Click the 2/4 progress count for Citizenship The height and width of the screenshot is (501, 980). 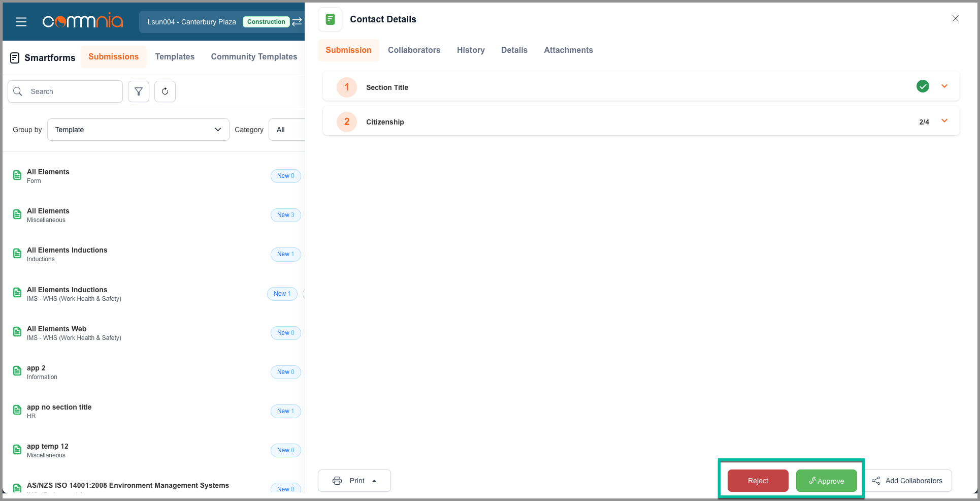pos(924,122)
